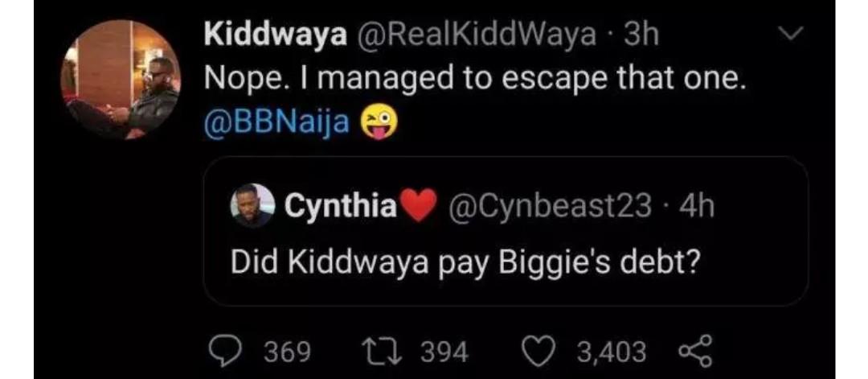Click the Cynthia display name
This screenshot has width=868, height=379.
tap(341, 208)
